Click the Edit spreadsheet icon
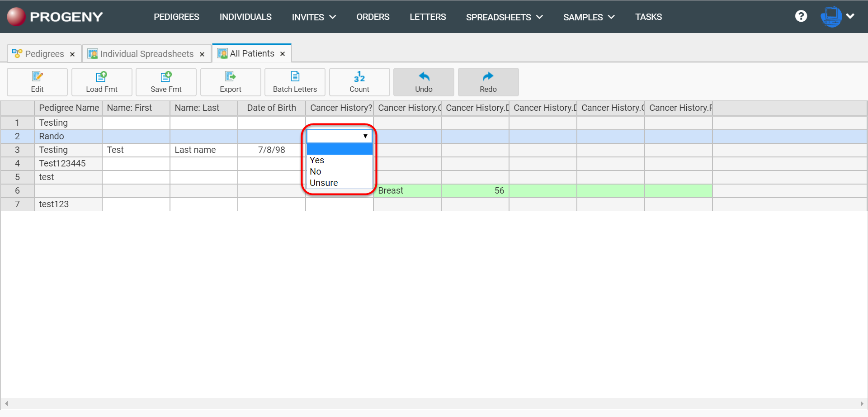Viewport: 868px width, 417px height. pyautogui.click(x=37, y=82)
